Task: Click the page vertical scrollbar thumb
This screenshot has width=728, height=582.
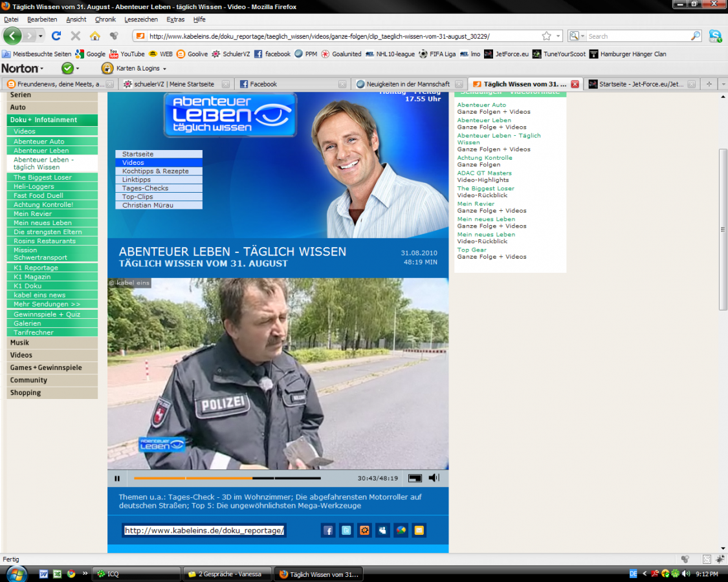Action: coord(723,230)
